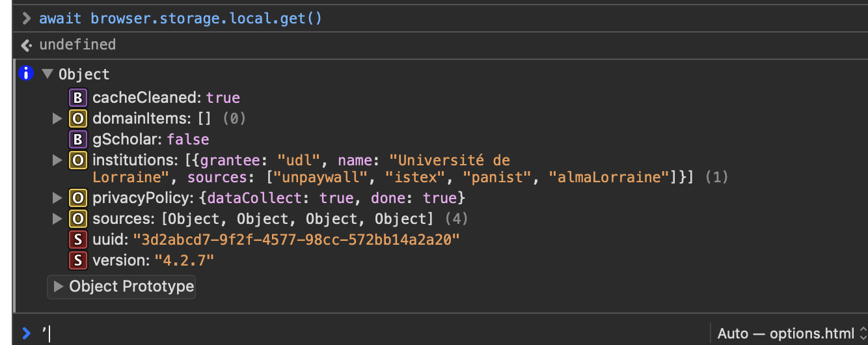
Task: Click the string type icon for version
Action: pyautogui.click(x=78, y=260)
